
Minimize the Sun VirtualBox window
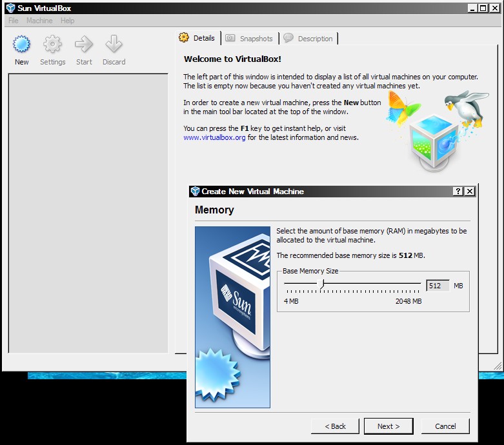(472, 8)
